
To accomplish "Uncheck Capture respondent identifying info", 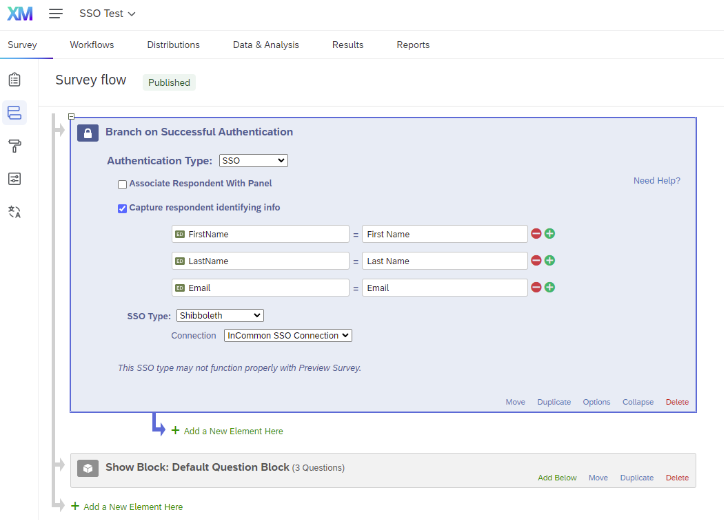I will click(x=122, y=209).
